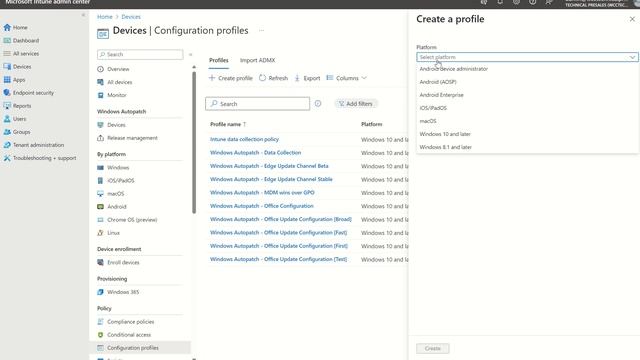640x360 pixels.
Task: Open Office Update Configuration [First] profile
Action: click(x=279, y=246)
